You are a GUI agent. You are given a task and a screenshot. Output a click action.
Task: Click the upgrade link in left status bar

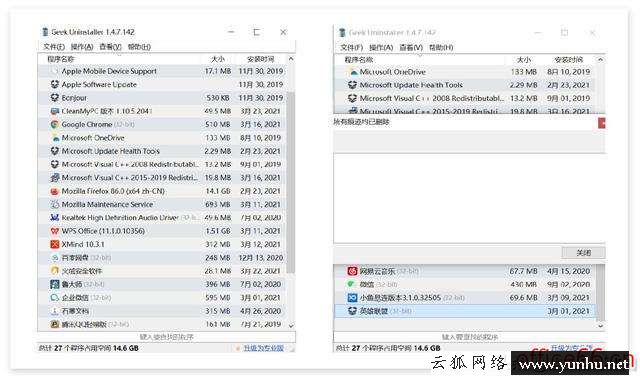264,348
